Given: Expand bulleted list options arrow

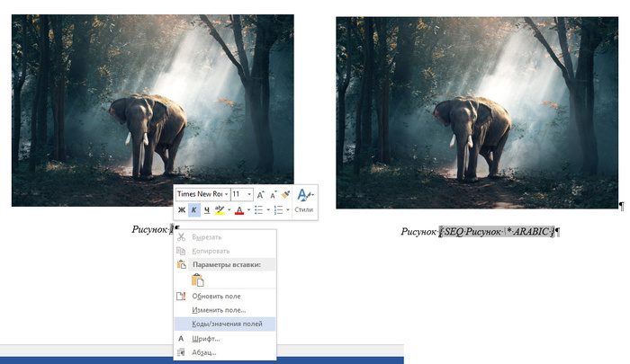Looking at the screenshot, I should pos(268,210).
